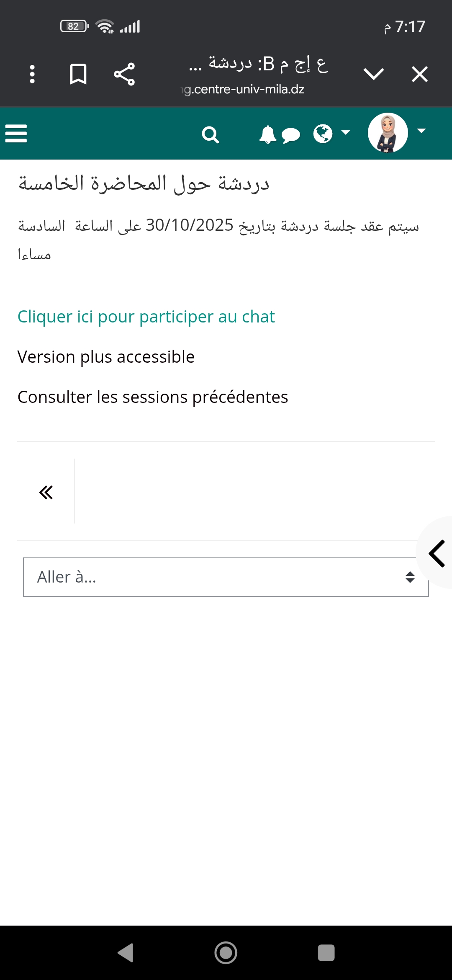Go to previous activity with double chevron
Screen dimensions: 452x980
pos(46,492)
